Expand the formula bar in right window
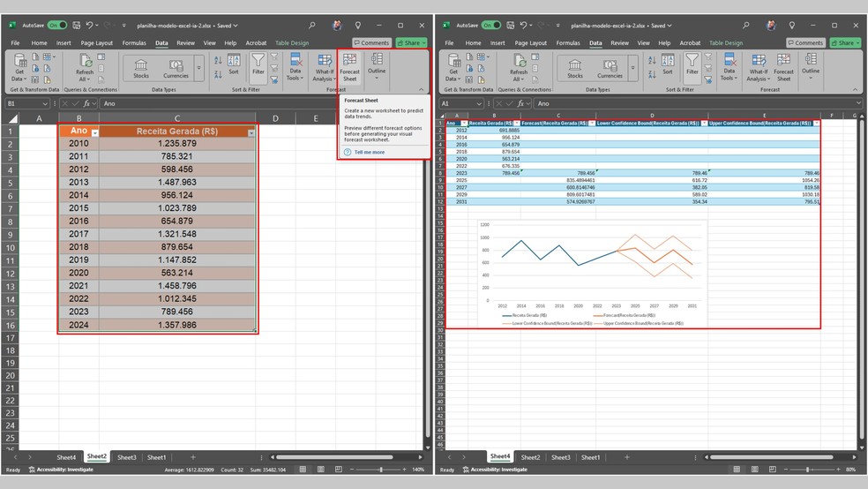The image size is (868, 489). 858,103
